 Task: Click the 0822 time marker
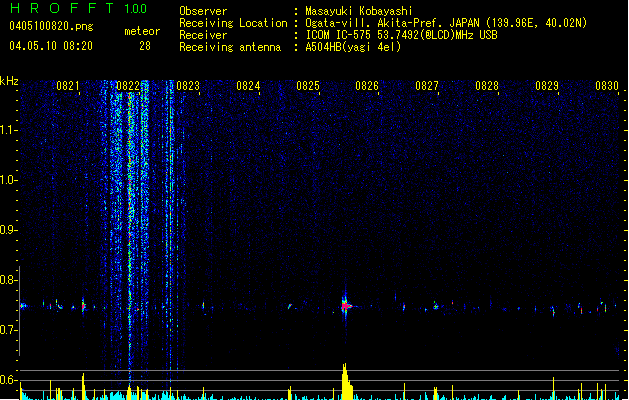click(128, 86)
